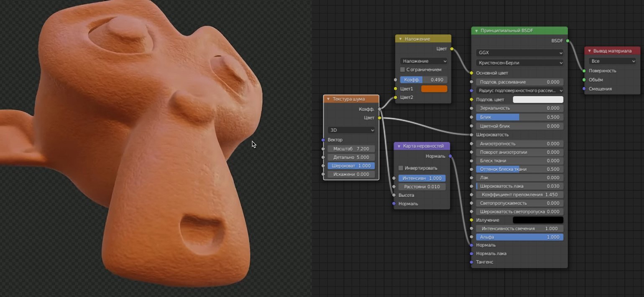Open the Наложение blend type dropdown
Image resolution: width=644 pixels, height=297 pixels.
pos(424,61)
